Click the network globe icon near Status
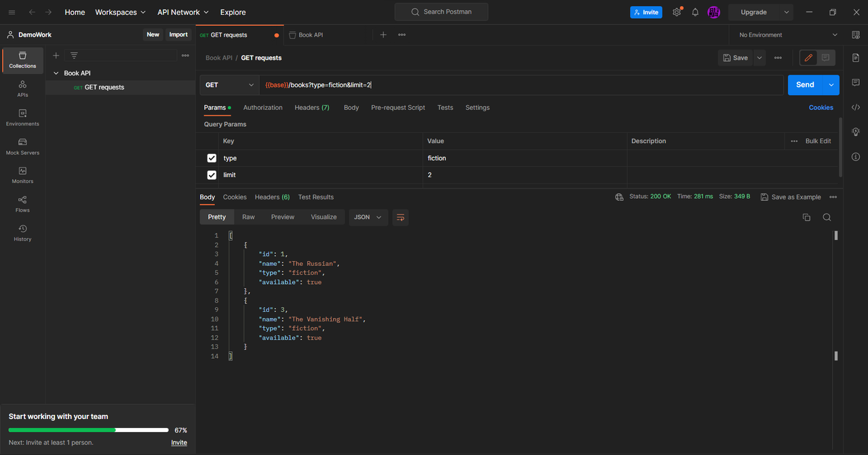868x455 pixels. tap(619, 197)
